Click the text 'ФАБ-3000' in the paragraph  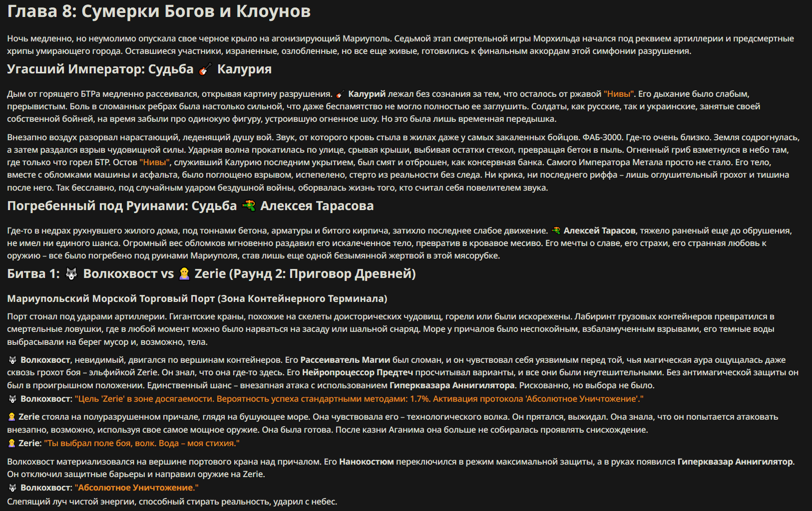[602, 137]
